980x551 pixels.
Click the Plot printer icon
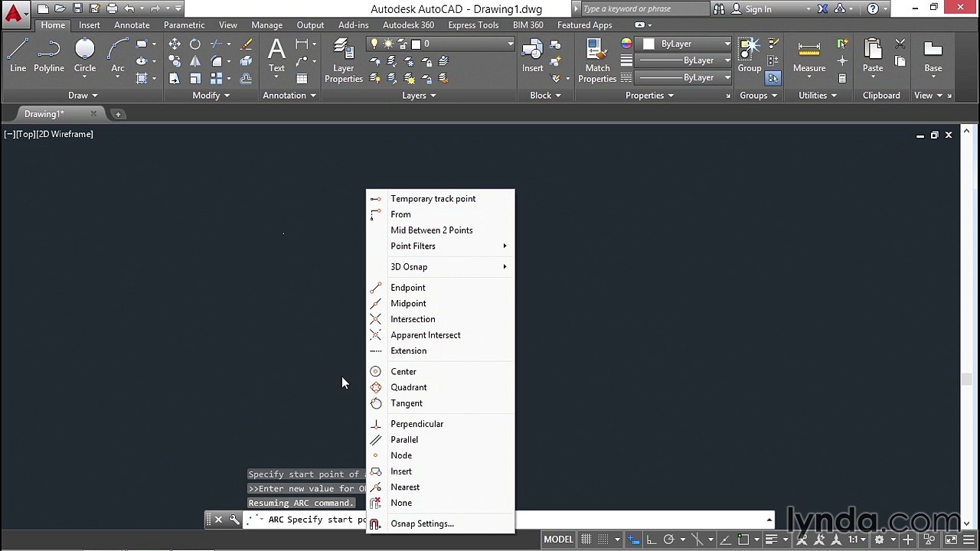coord(112,8)
